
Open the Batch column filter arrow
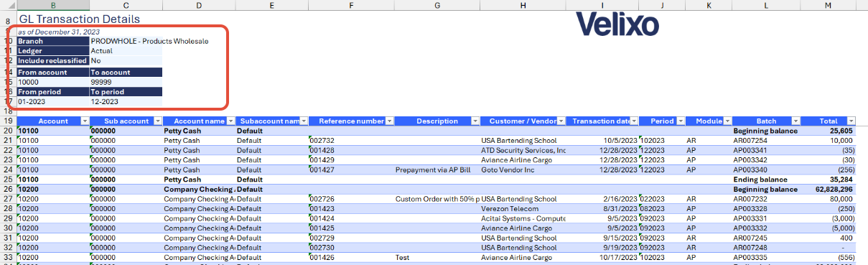pos(796,121)
